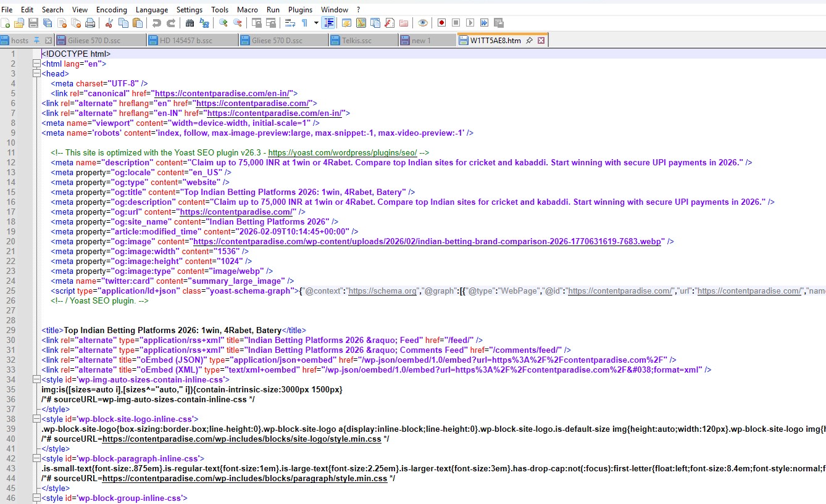This screenshot has height=504, width=826.
Task: Click the Paste clipboard icon
Action: (x=138, y=23)
